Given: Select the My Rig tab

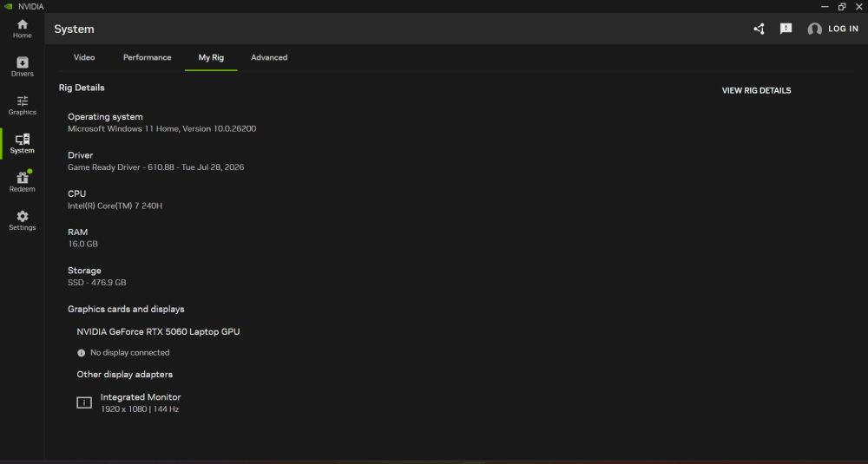Looking at the screenshot, I should click(x=211, y=57).
